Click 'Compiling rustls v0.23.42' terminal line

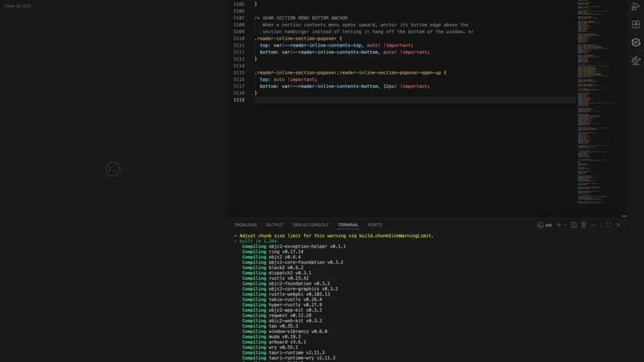pos(275,278)
